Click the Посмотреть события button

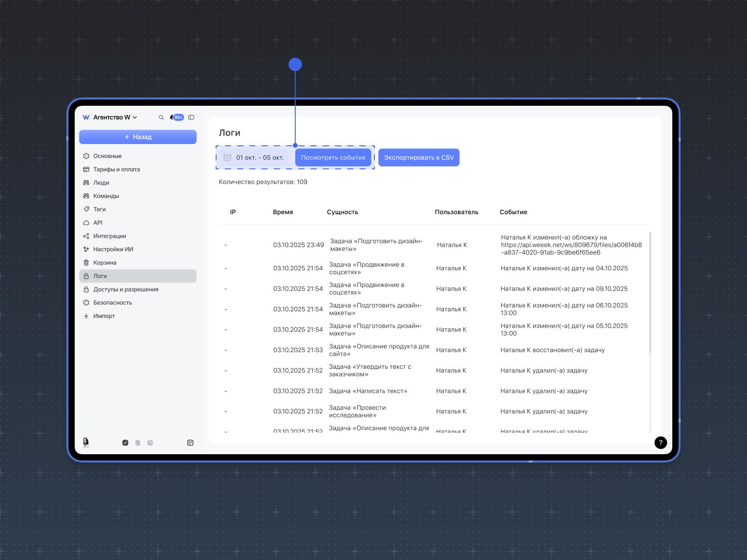click(x=333, y=158)
